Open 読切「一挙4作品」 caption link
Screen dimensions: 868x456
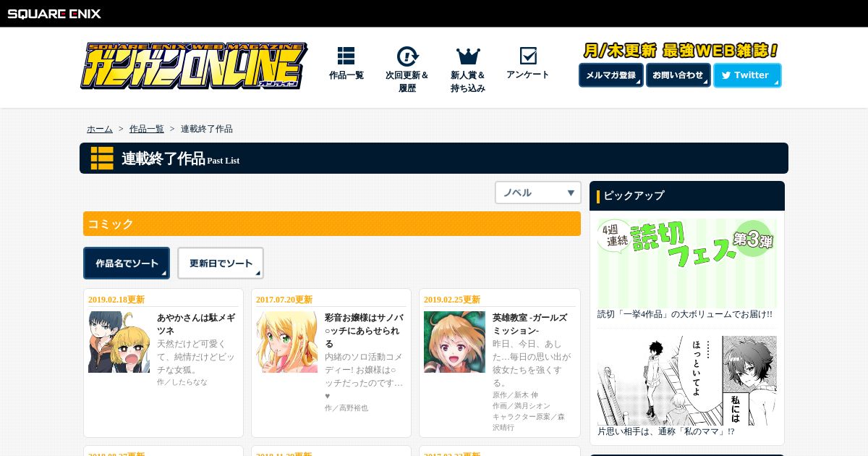(685, 314)
